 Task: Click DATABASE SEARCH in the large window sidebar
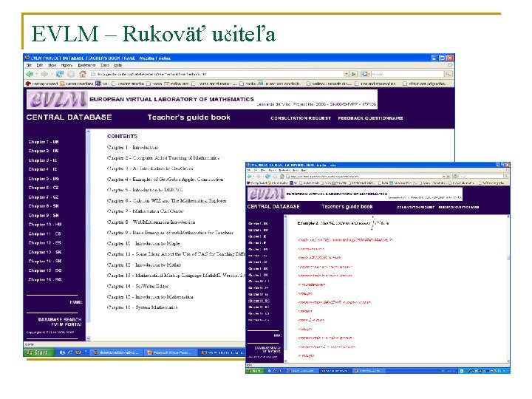[x=60, y=319]
